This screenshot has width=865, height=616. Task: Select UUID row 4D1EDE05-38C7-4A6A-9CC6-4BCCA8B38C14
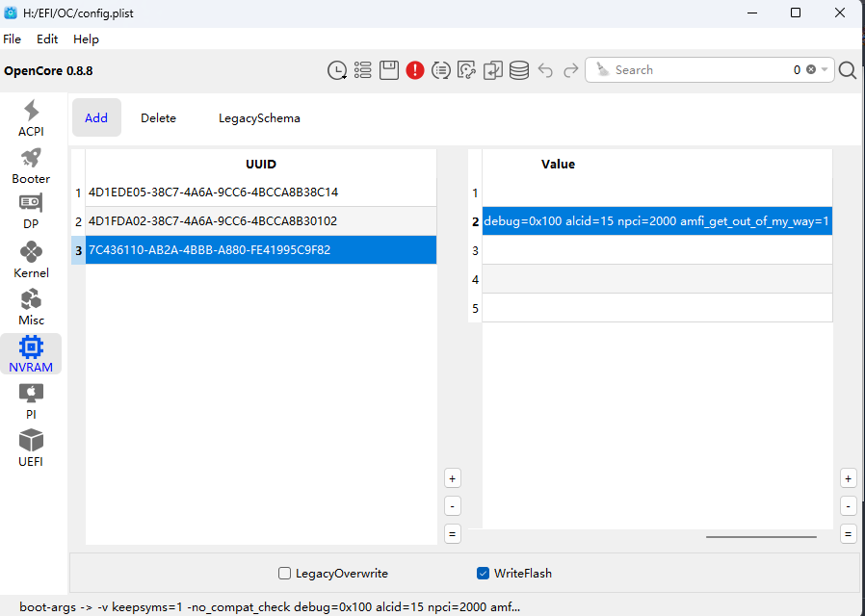(213, 192)
